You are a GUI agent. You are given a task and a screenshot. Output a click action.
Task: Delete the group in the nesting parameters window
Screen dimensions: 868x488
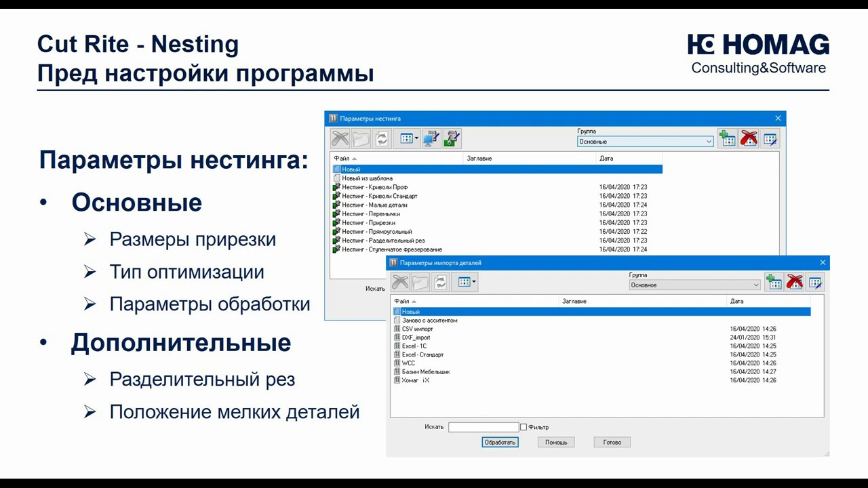tap(749, 138)
